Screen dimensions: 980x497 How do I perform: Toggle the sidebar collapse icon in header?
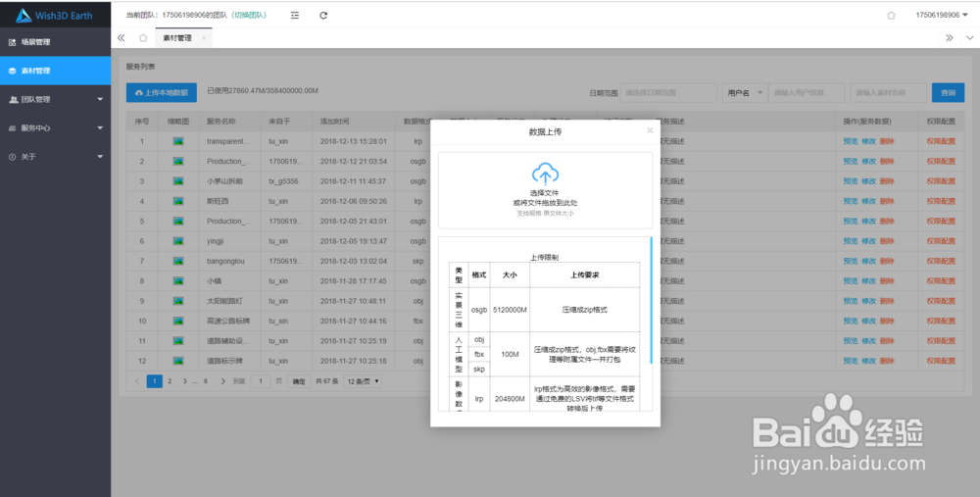295,15
